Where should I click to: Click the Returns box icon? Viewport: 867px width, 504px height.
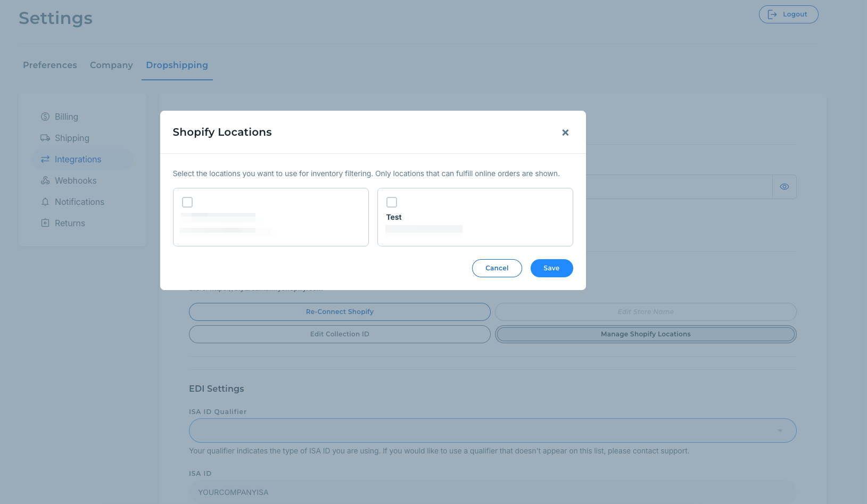coord(45,223)
